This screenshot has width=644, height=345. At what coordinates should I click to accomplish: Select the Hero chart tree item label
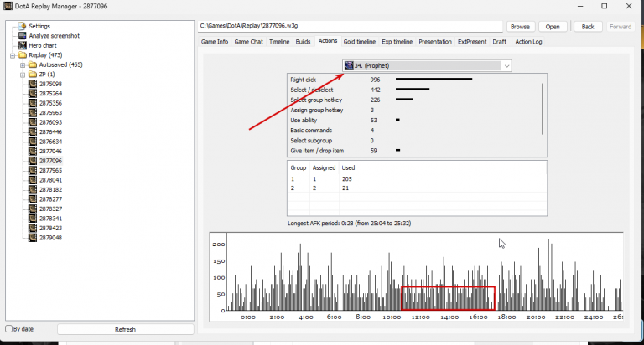coord(43,45)
